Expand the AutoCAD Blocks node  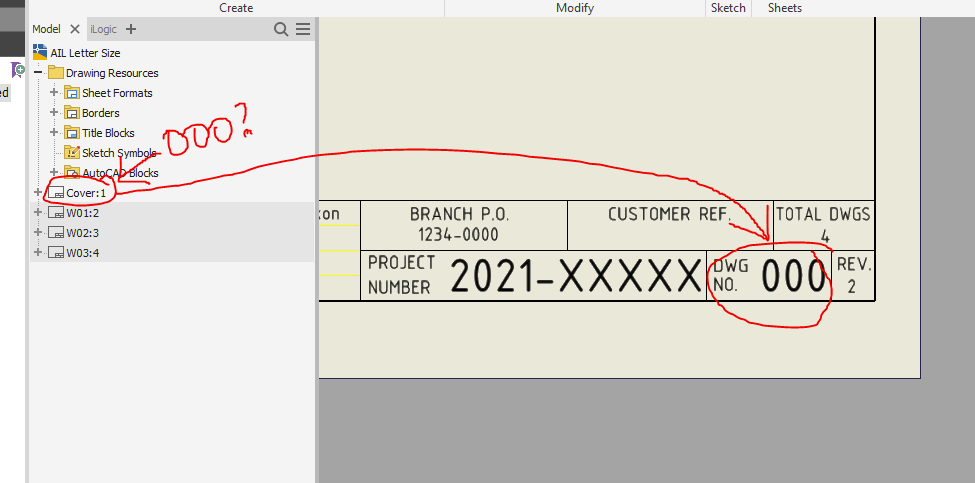tap(55, 172)
